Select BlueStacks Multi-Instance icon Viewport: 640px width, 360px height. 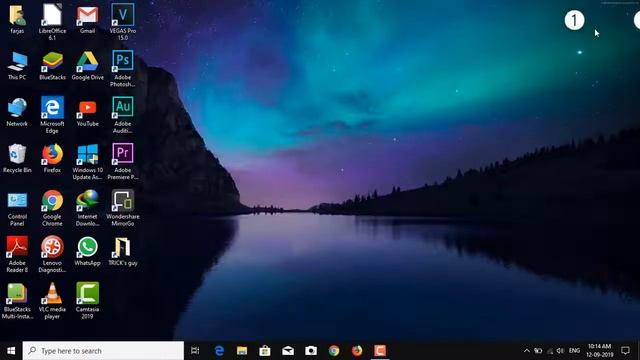pyautogui.click(x=17, y=301)
